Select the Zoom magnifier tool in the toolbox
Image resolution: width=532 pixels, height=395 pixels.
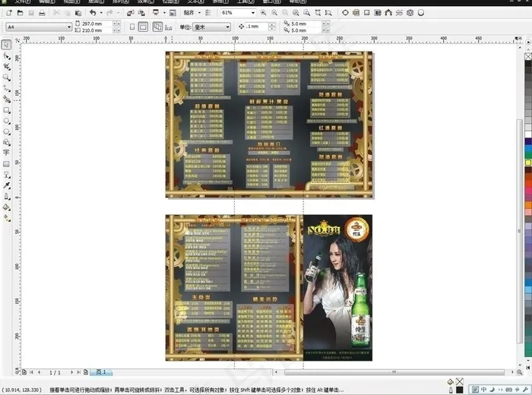click(6, 77)
